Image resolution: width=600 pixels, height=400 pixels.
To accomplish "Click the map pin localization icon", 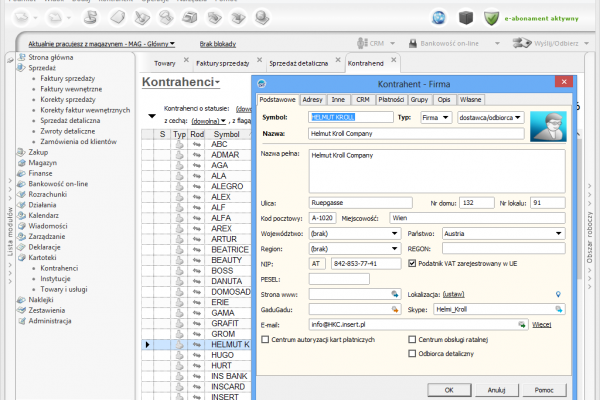I will tap(557, 294).
